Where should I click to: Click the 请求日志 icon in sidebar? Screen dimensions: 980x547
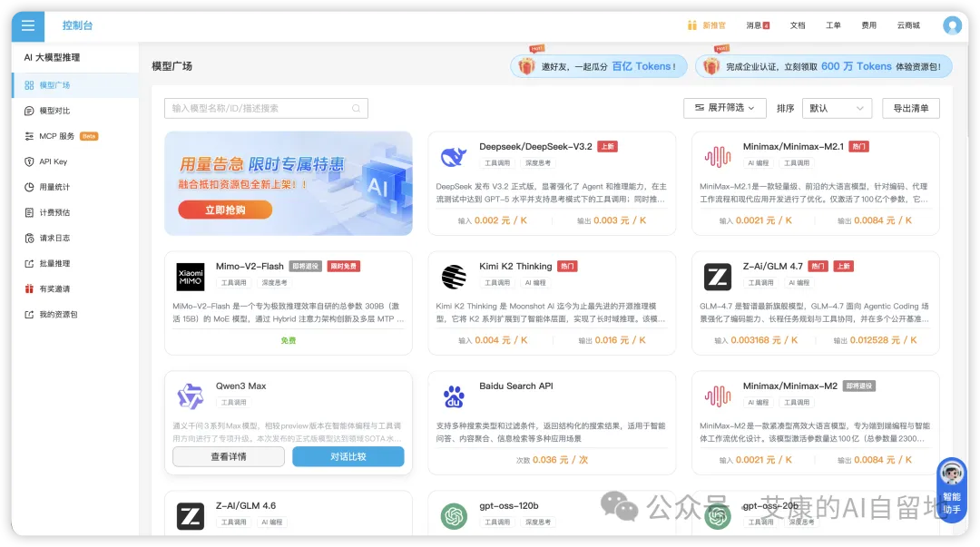tap(29, 239)
